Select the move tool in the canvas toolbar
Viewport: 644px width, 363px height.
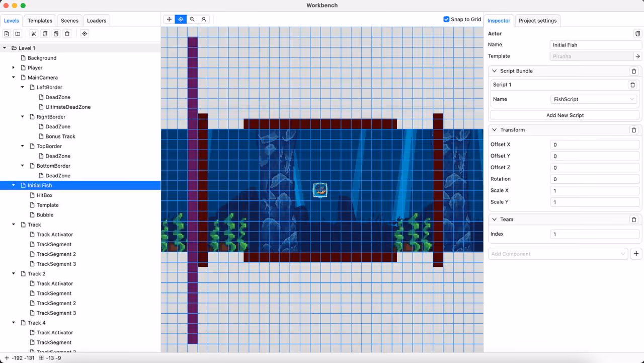pyautogui.click(x=169, y=19)
